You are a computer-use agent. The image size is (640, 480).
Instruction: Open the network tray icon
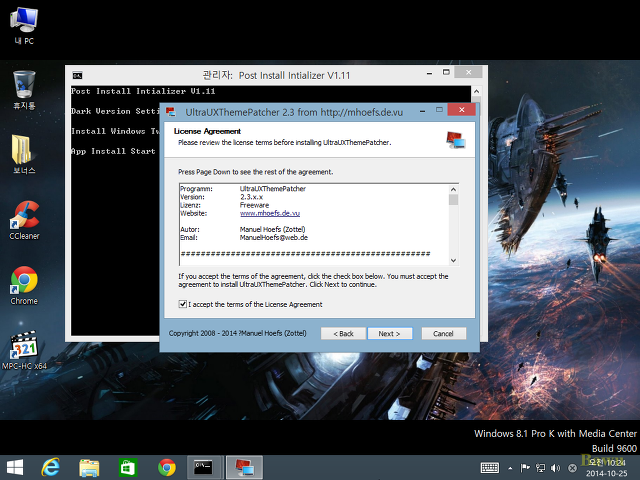[540, 468]
